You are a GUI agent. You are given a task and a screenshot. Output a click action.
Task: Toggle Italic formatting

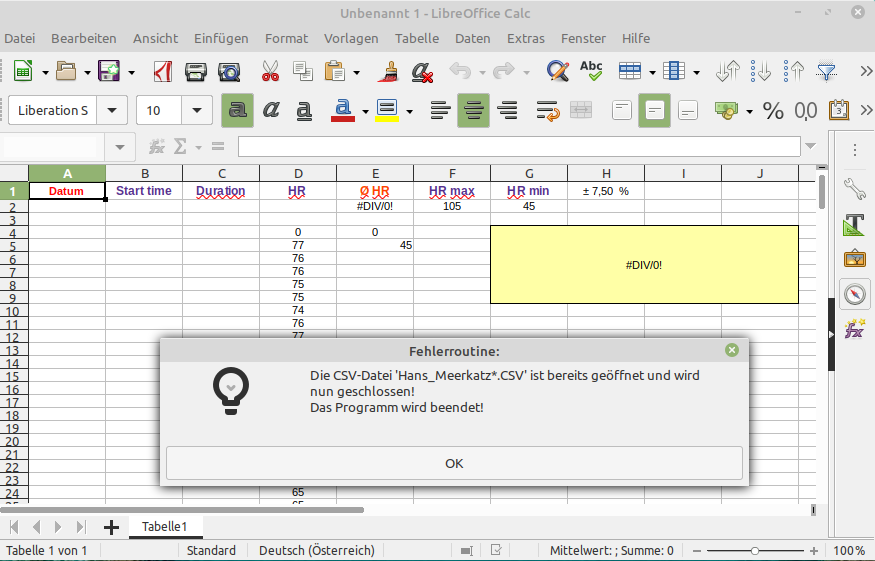point(271,110)
